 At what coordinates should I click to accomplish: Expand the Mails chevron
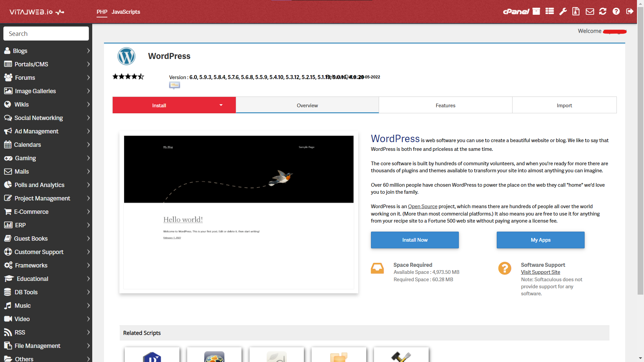tap(88, 172)
